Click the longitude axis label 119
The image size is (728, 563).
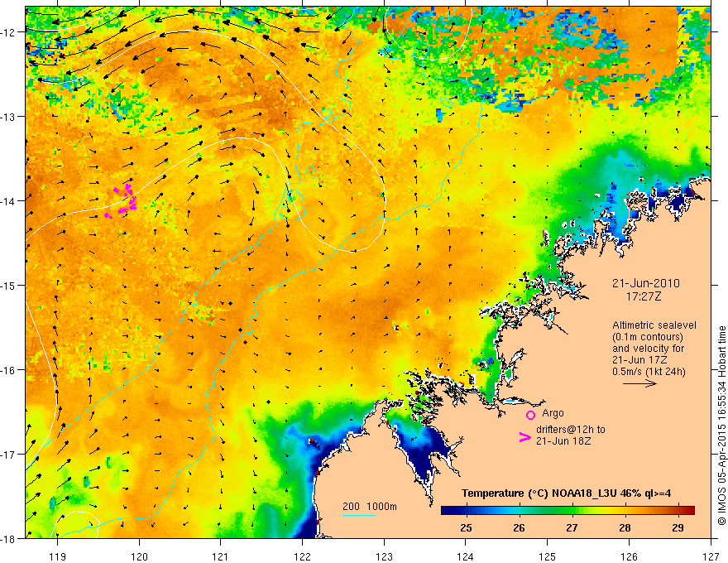(x=58, y=556)
